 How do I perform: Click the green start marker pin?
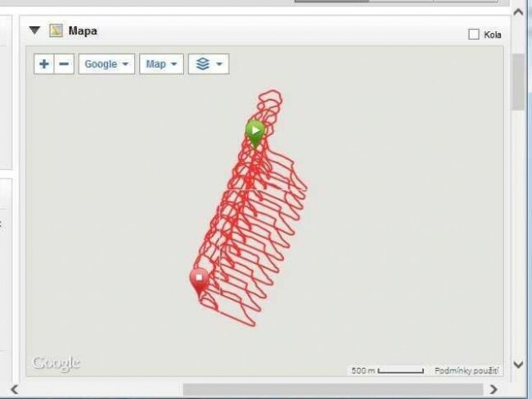point(255,134)
